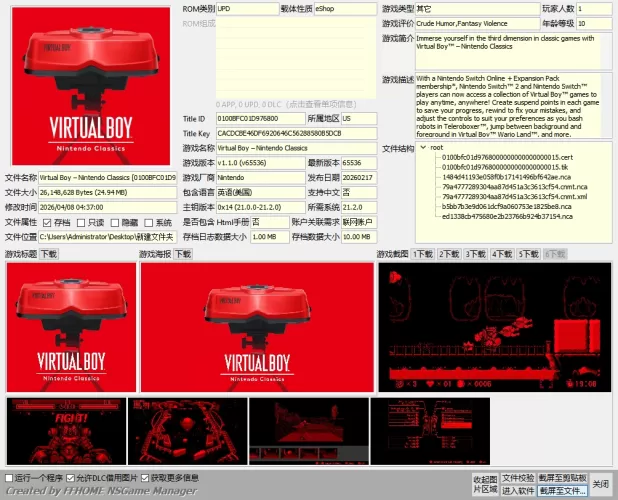Image resolution: width=618 pixels, height=500 pixels.
Task: Click the wide game poster image under 游戏海报
Action: [257, 327]
